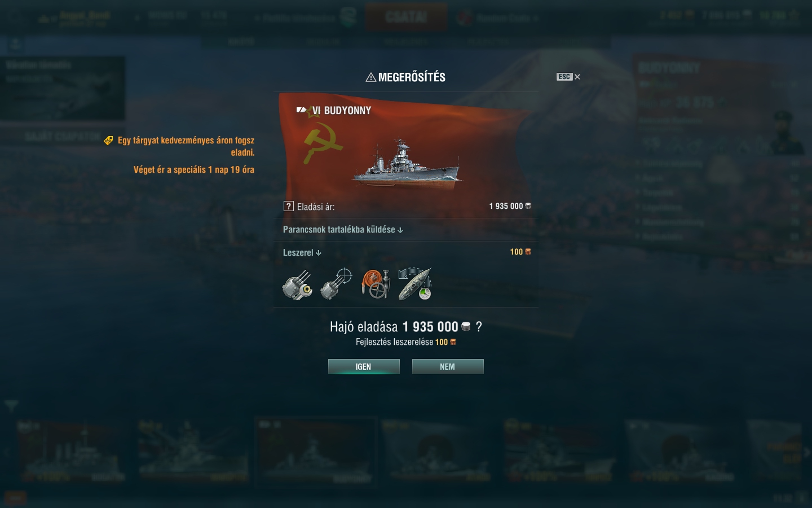Image resolution: width=812 pixels, height=508 pixels.
Task: Click the blurred red CSATA! battle button
Action: [406, 17]
